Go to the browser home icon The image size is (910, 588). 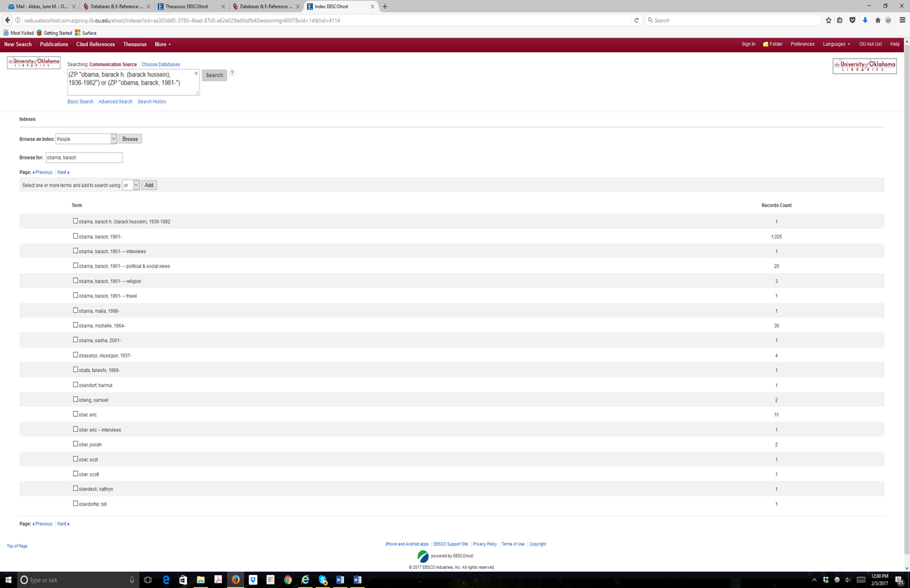tap(877, 21)
